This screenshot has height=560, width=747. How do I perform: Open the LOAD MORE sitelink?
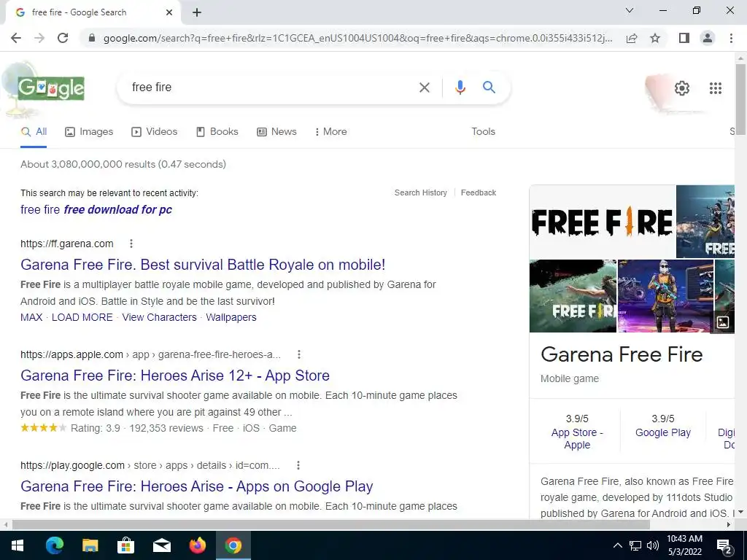(x=82, y=318)
